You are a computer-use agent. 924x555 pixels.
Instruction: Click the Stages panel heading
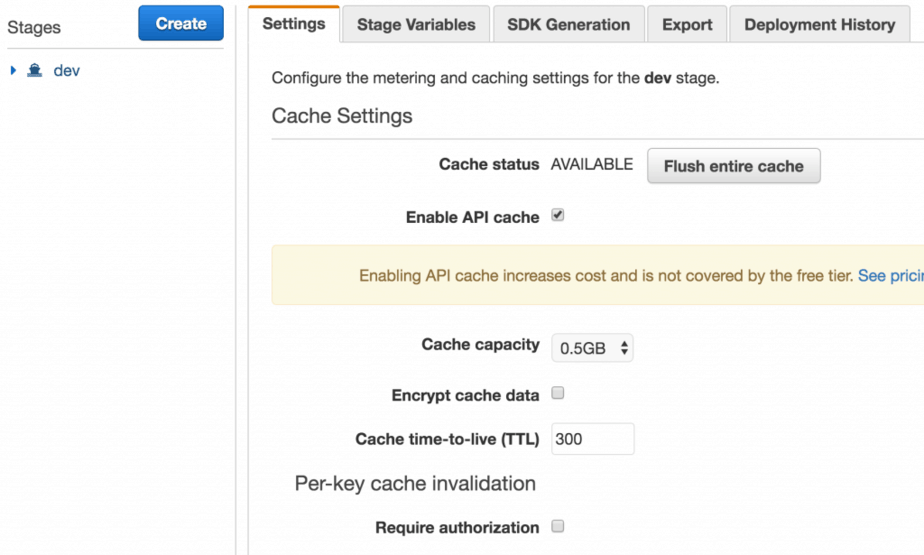[x=34, y=28]
